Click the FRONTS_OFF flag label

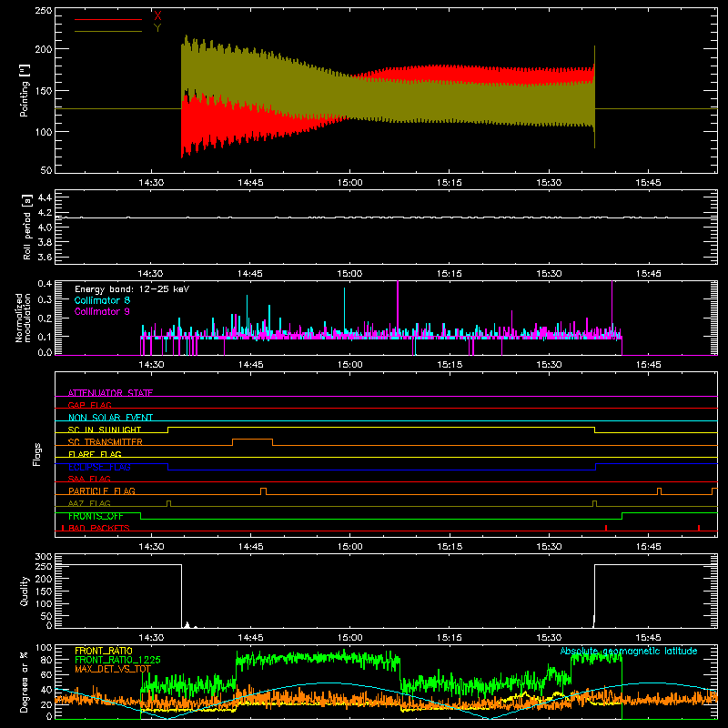click(96, 516)
